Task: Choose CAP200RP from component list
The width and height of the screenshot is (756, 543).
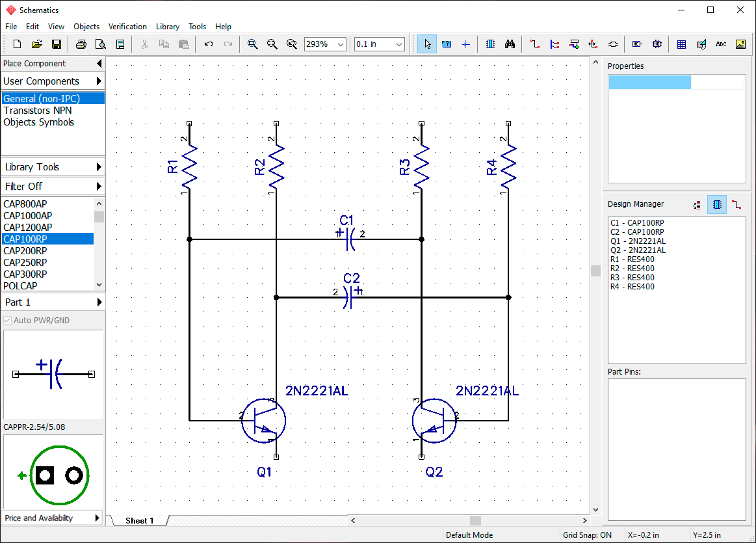Action: coord(47,251)
